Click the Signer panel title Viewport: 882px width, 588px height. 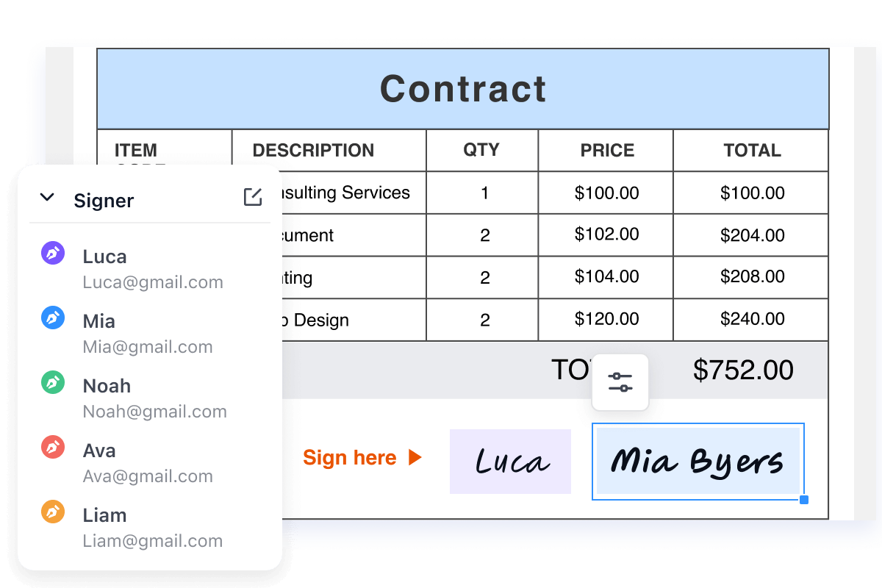[104, 201]
